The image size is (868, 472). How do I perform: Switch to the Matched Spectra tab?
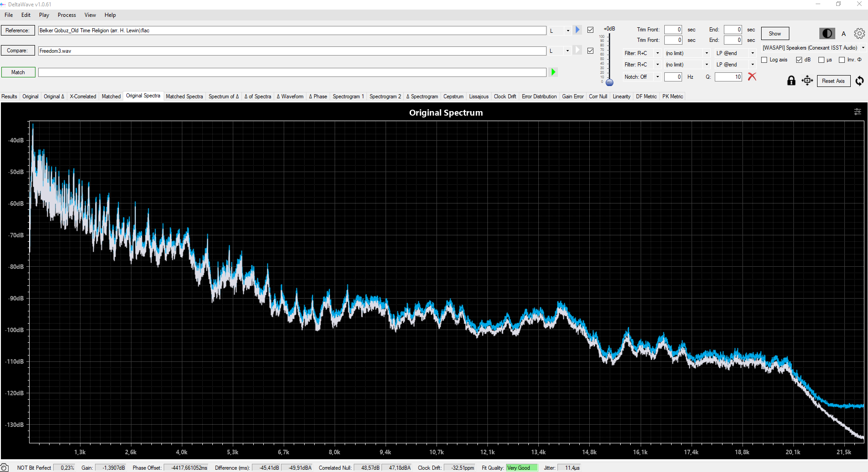click(184, 96)
